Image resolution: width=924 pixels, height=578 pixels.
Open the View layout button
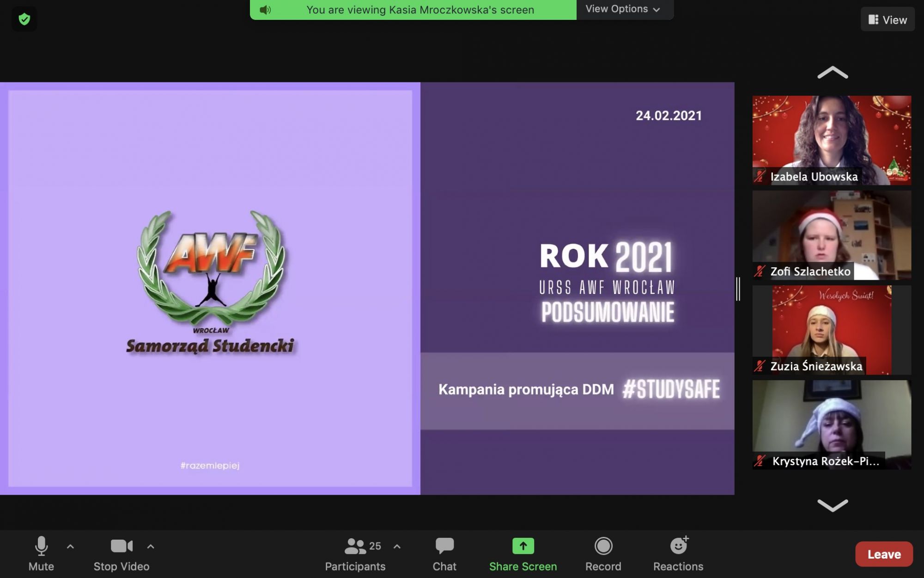(x=888, y=20)
